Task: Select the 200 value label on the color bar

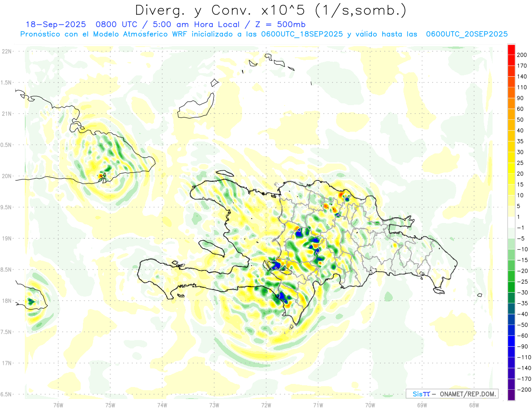Action: point(522,55)
